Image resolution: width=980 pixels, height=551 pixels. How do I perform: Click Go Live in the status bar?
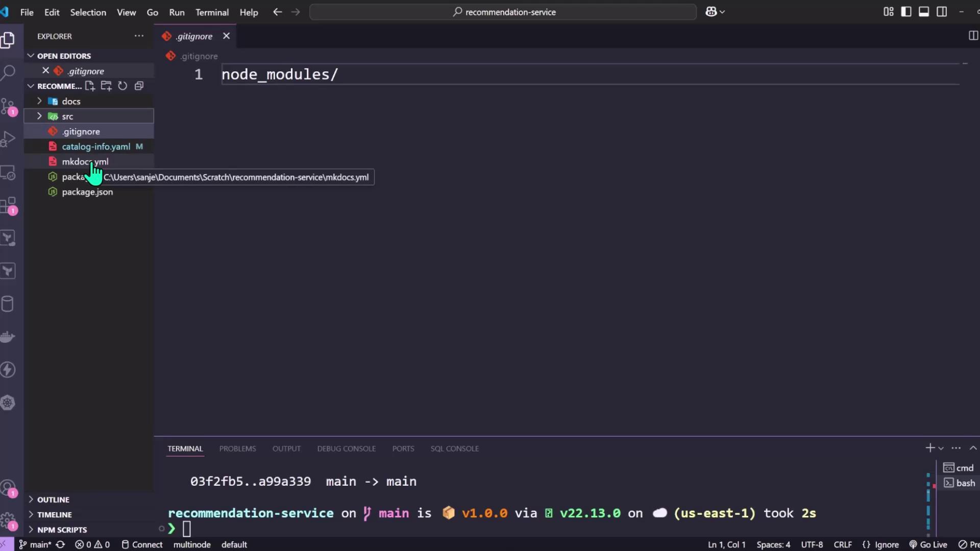point(928,544)
